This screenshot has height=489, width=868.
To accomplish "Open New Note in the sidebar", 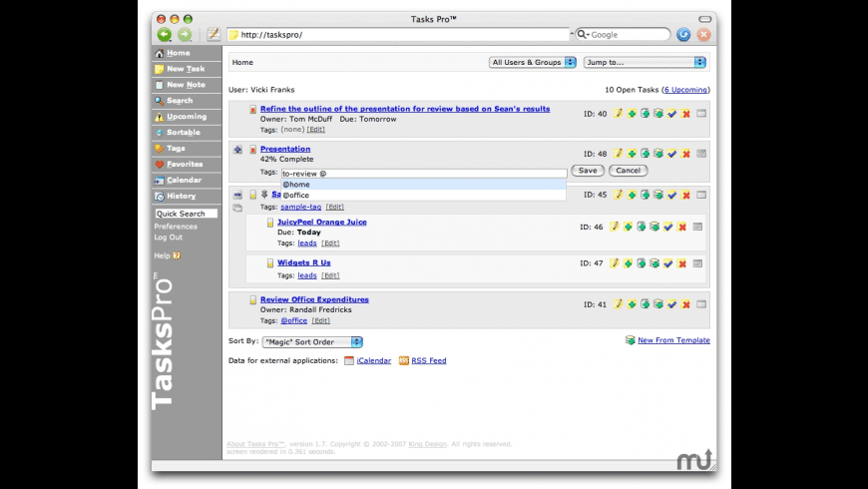I will pos(187,85).
